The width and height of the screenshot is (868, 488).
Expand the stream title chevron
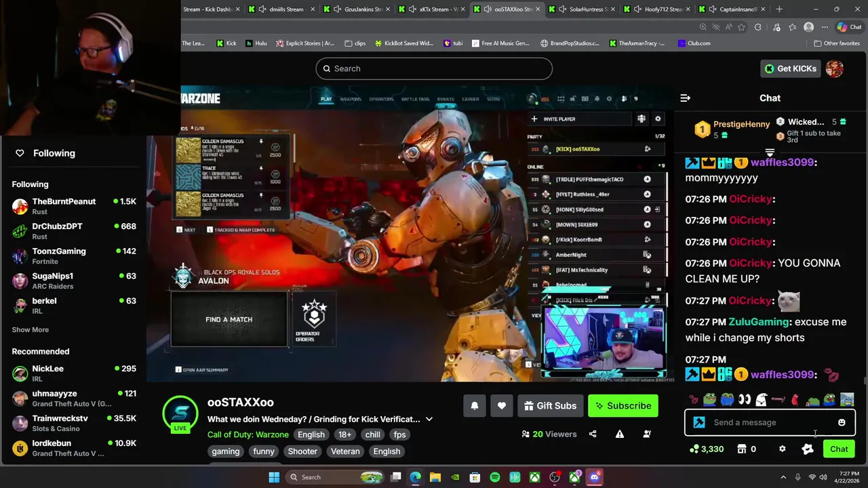coord(429,420)
